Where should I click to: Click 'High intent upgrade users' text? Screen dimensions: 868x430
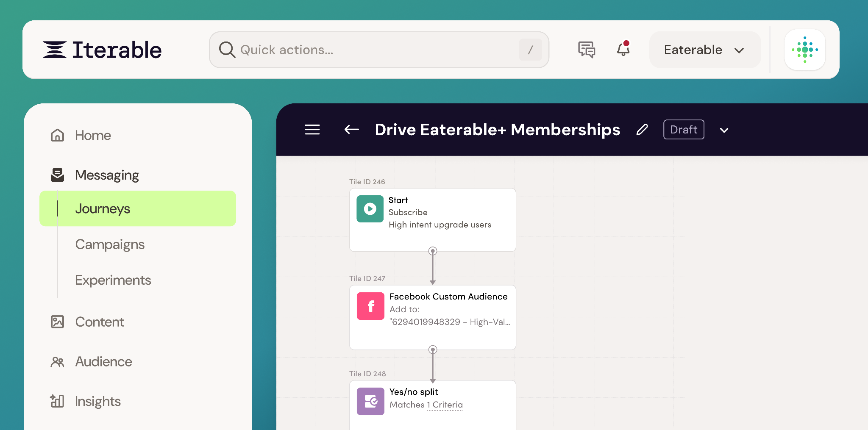(440, 225)
